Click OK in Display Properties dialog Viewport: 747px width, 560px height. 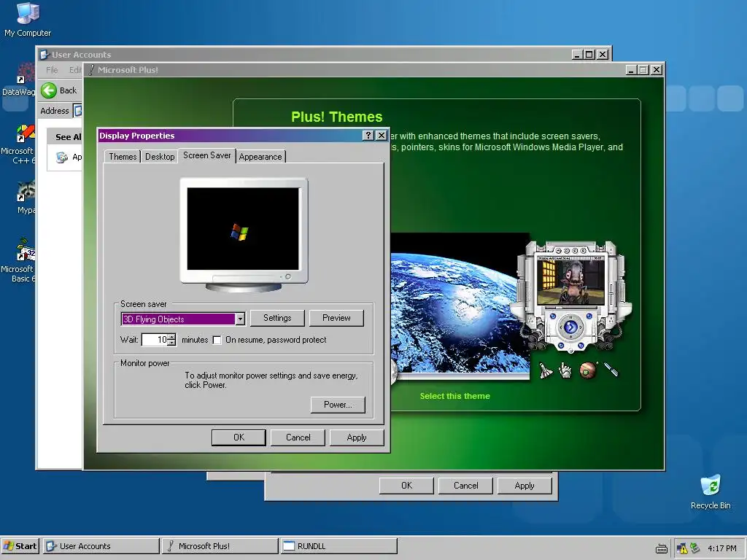click(239, 437)
